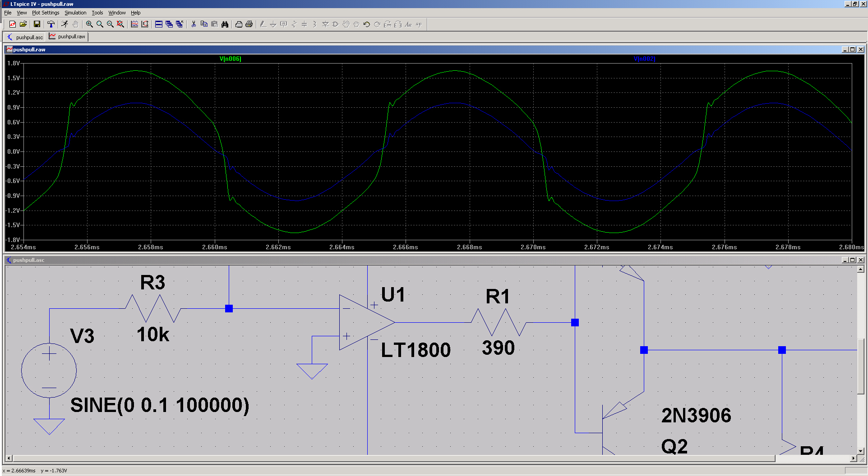Screen dimensions: 868x476
Task: Select the Cut scissors tool
Action: [x=194, y=24]
